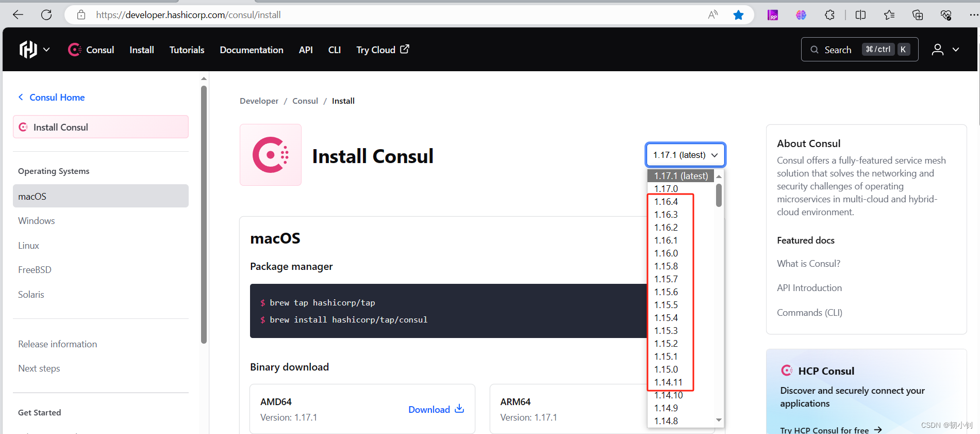Click the browser address bar URL
The width and height of the screenshot is (980, 434).
click(x=188, y=15)
